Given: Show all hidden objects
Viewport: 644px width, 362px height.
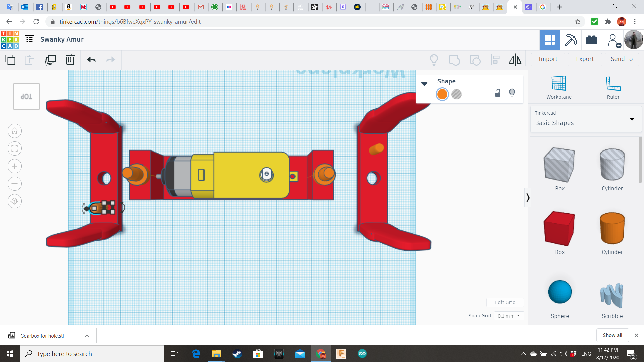Looking at the screenshot, I should (x=612, y=335).
